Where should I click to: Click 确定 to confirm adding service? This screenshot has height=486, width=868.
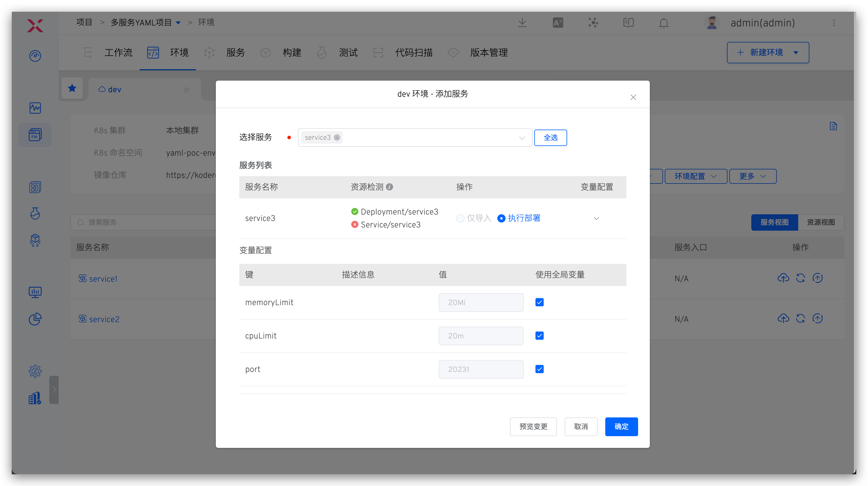621,426
